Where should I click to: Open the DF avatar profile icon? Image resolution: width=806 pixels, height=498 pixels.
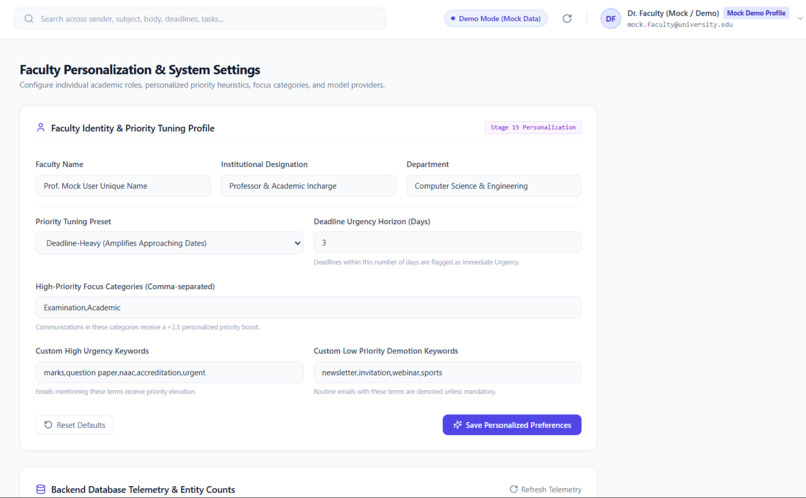[610, 19]
